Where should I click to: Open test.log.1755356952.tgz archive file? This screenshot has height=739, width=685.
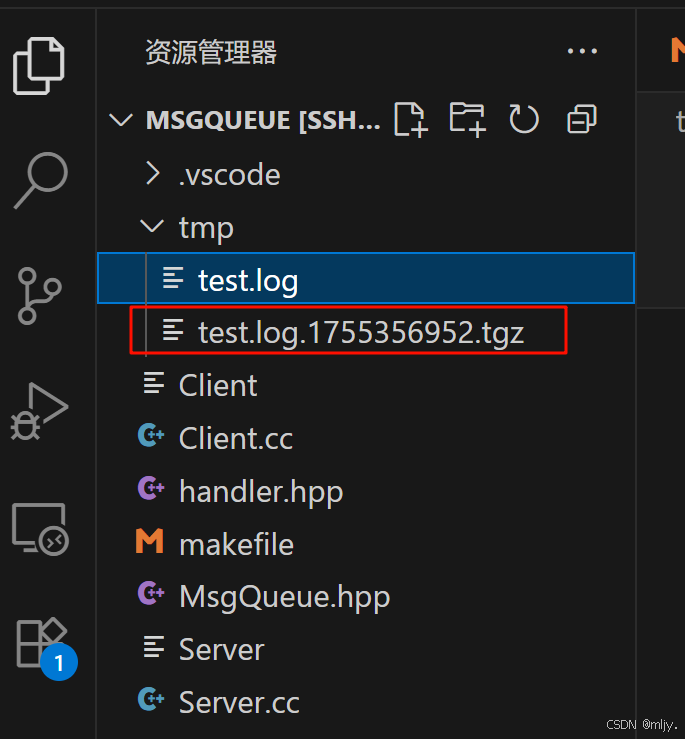(x=366, y=331)
